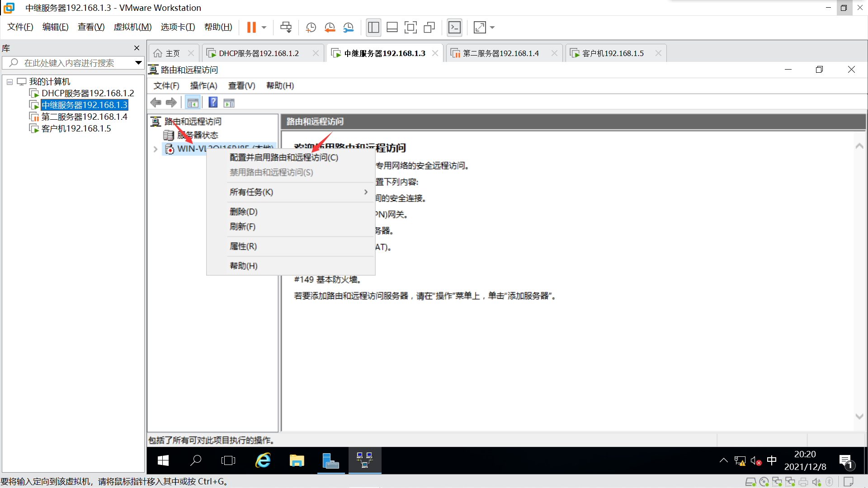Click the revert to snapshot icon
This screenshot has height=488, width=868.
tap(330, 28)
